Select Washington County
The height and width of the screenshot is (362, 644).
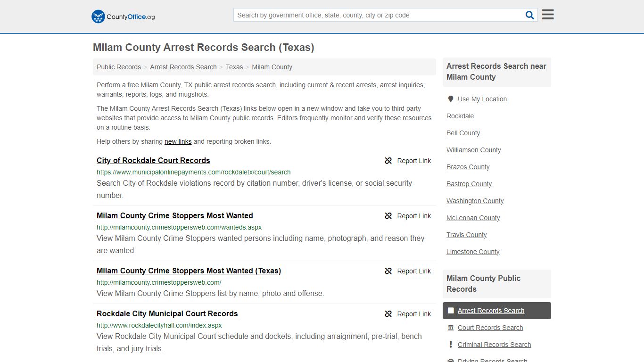click(475, 201)
